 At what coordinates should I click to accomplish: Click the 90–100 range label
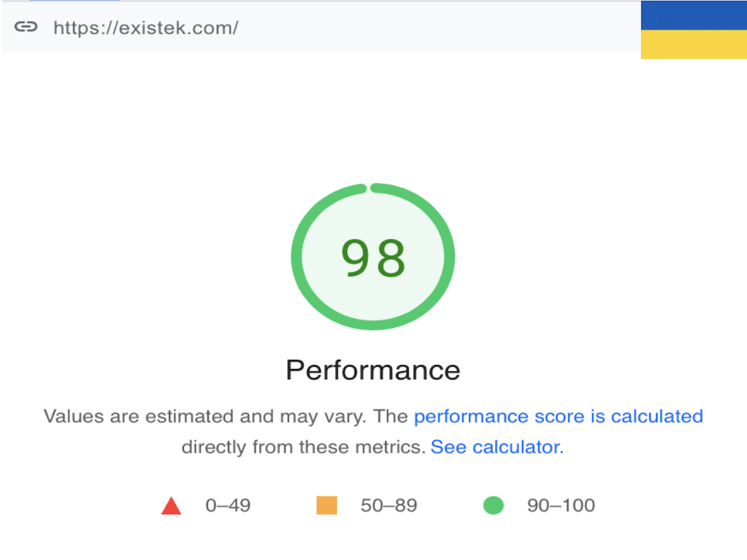[x=561, y=505]
